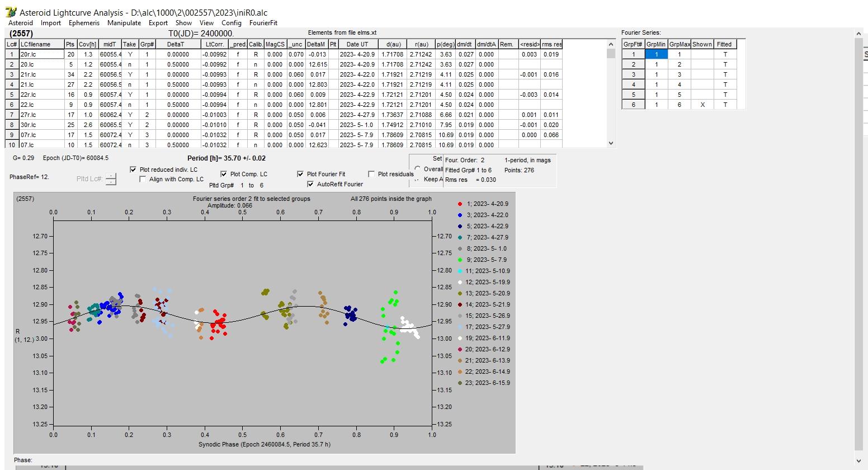The image size is (868, 470).
Task: Click the LtCorr. column header
Action: click(215, 44)
